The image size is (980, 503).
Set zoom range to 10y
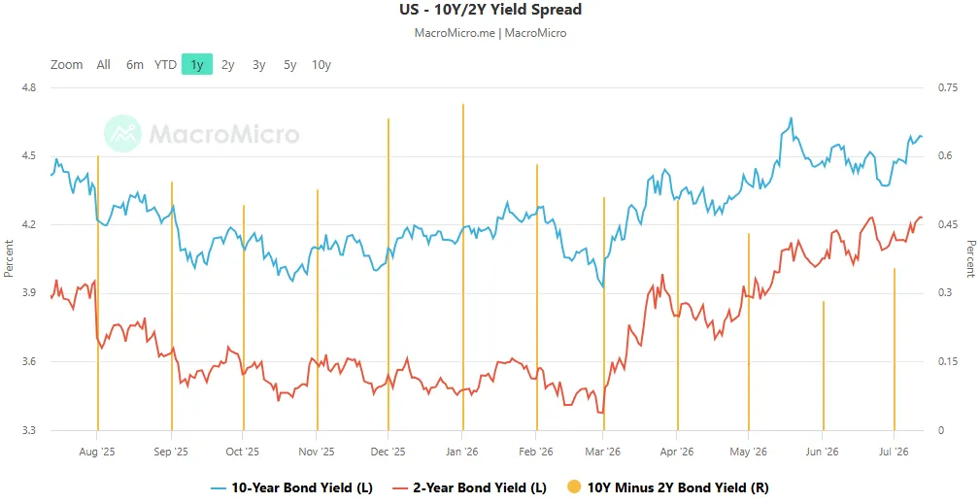click(x=321, y=64)
